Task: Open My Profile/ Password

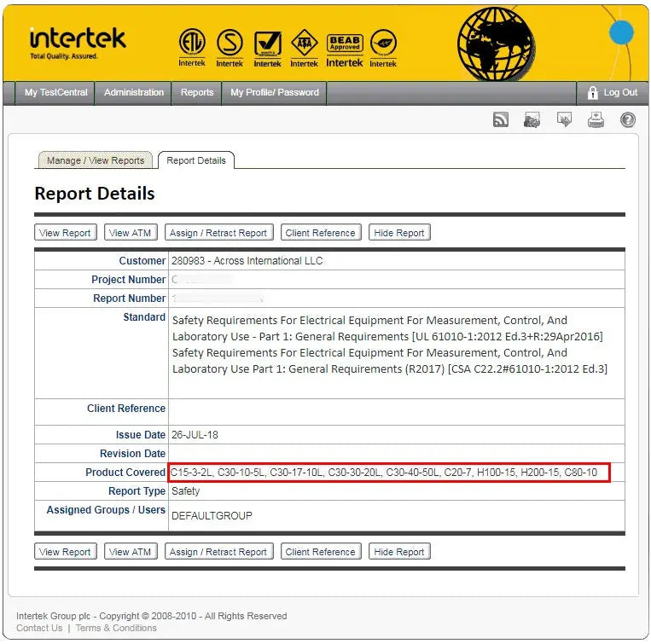Action: click(x=275, y=92)
